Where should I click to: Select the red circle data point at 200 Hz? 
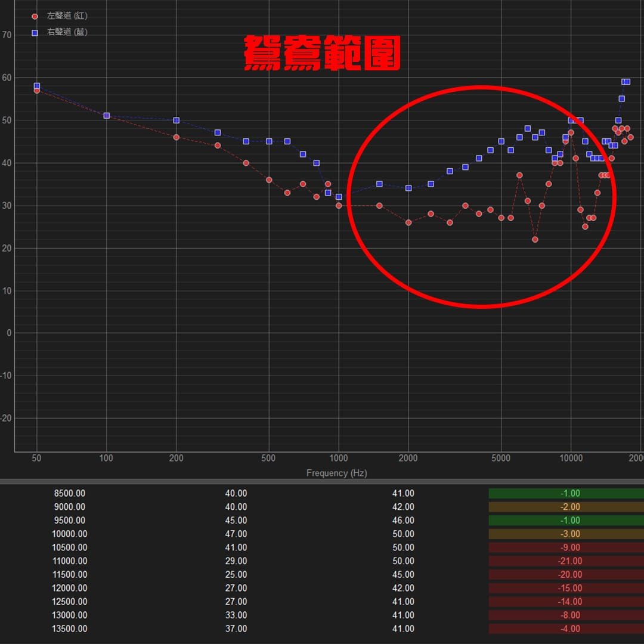pos(177,137)
